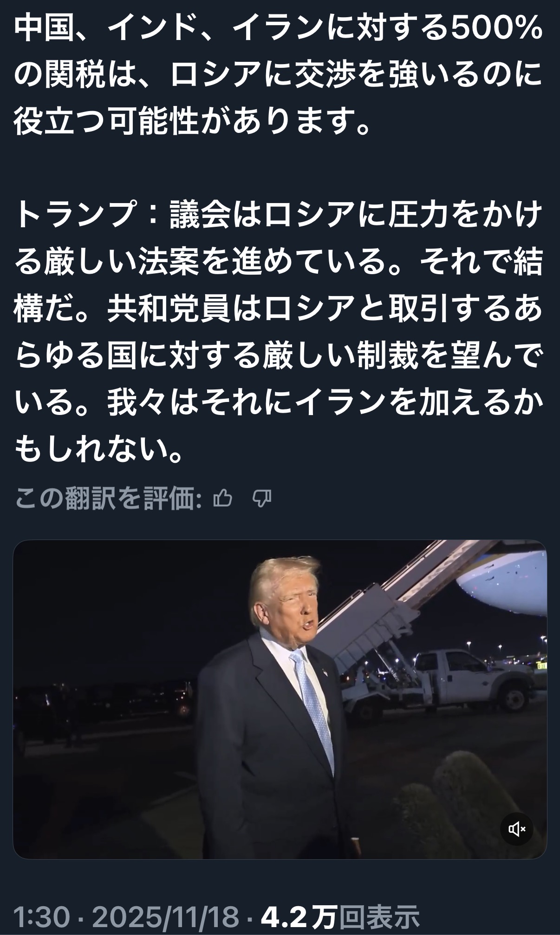
Task: Tap the post time 1:30
Action: tap(42, 917)
